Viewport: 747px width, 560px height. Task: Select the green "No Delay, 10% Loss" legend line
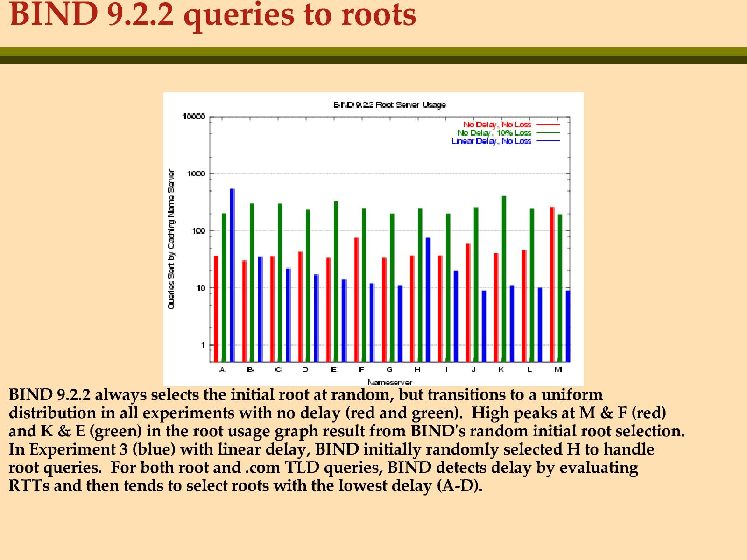click(548, 133)
